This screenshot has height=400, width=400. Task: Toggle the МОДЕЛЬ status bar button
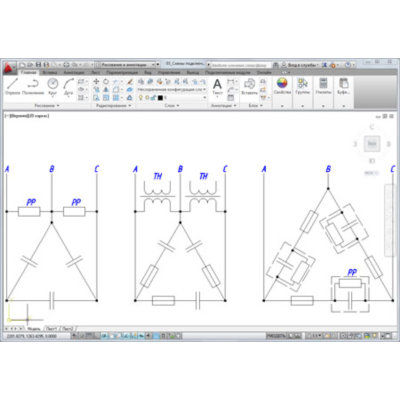[276, 336]
